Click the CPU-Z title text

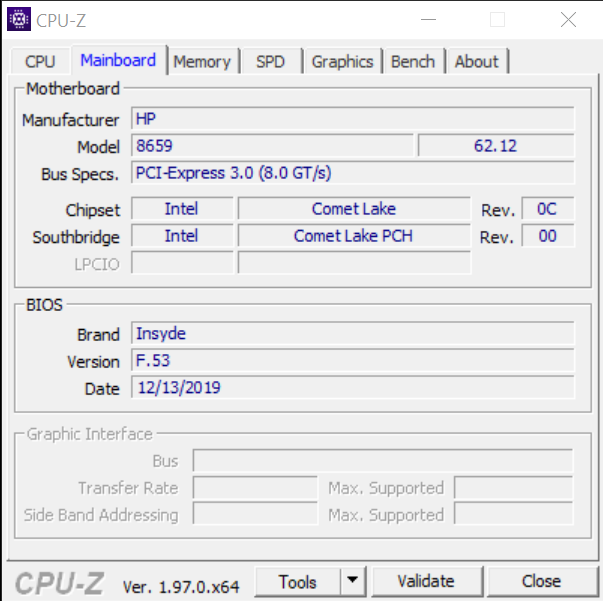click(61, 20)
